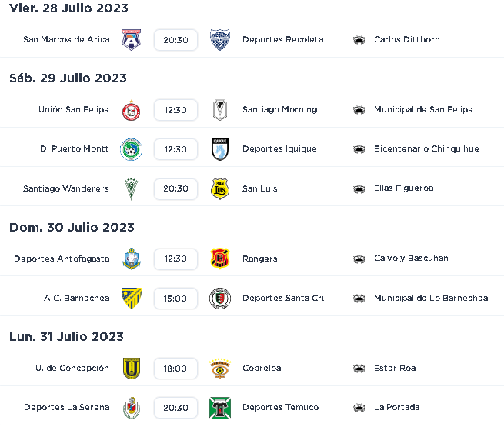504x427 pixels.
Task: Click the San Marcos de Arica crest
Action: pyautogui.click(x=131, y=40)
